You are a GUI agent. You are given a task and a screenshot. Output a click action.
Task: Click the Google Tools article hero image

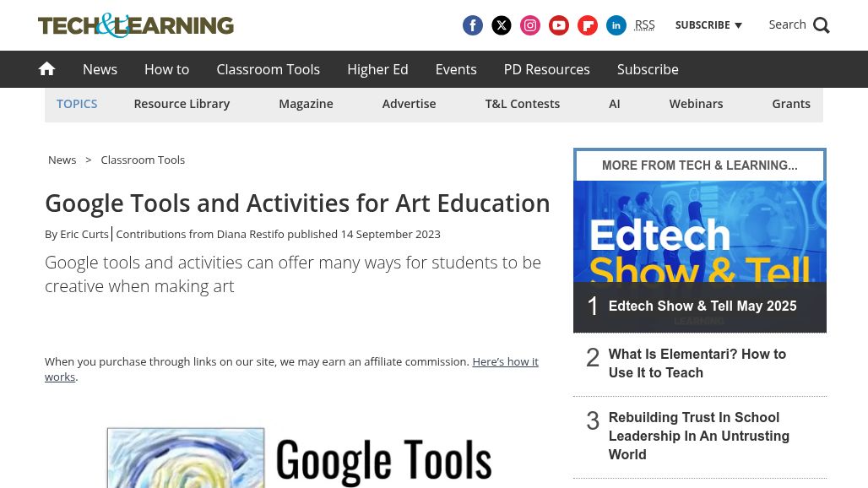(299, 458)
